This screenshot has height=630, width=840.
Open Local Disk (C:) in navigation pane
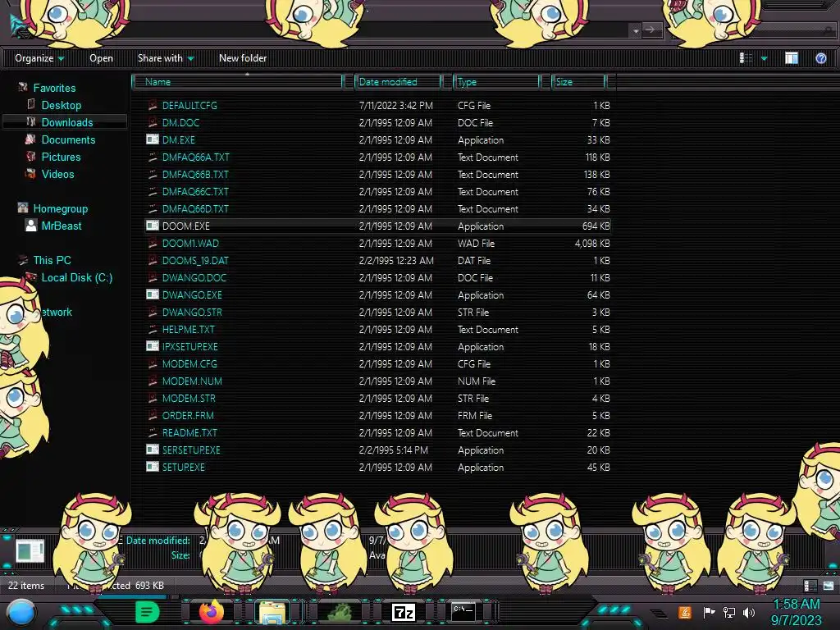pyautogui.click(x=76, y=277)
